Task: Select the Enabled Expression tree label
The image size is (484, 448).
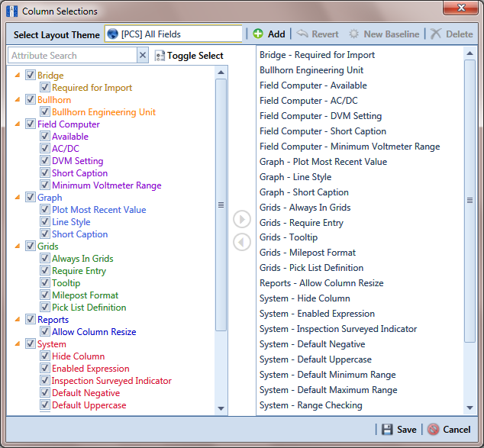Action: [x=90, y=369]
